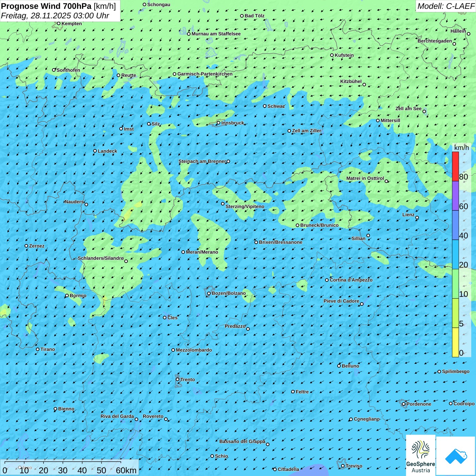
Task: Click the Zernez city label
Action: point(37,246)
